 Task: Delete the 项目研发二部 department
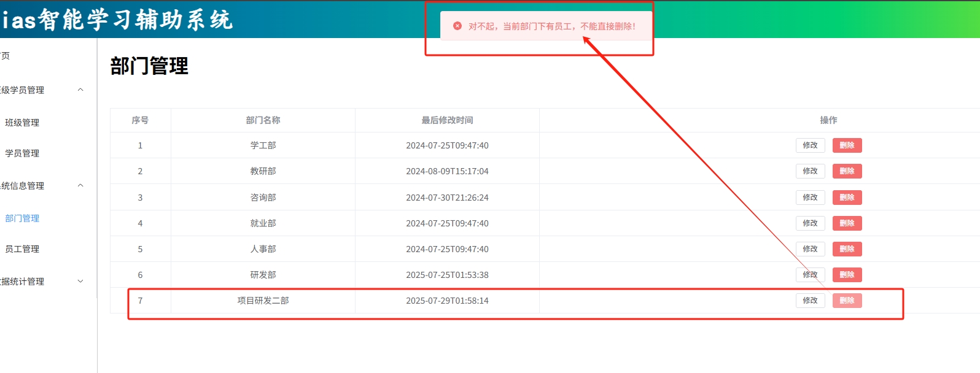(x=847, y=301)
